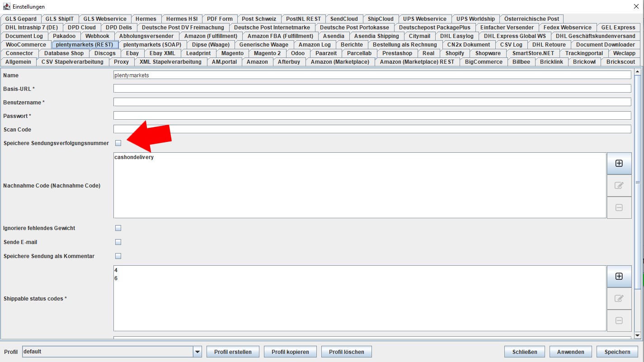Remove Nachnahme Code entry with minus icon
The height and width of the screenshot is (362, 644).
[x=619, y=207]
